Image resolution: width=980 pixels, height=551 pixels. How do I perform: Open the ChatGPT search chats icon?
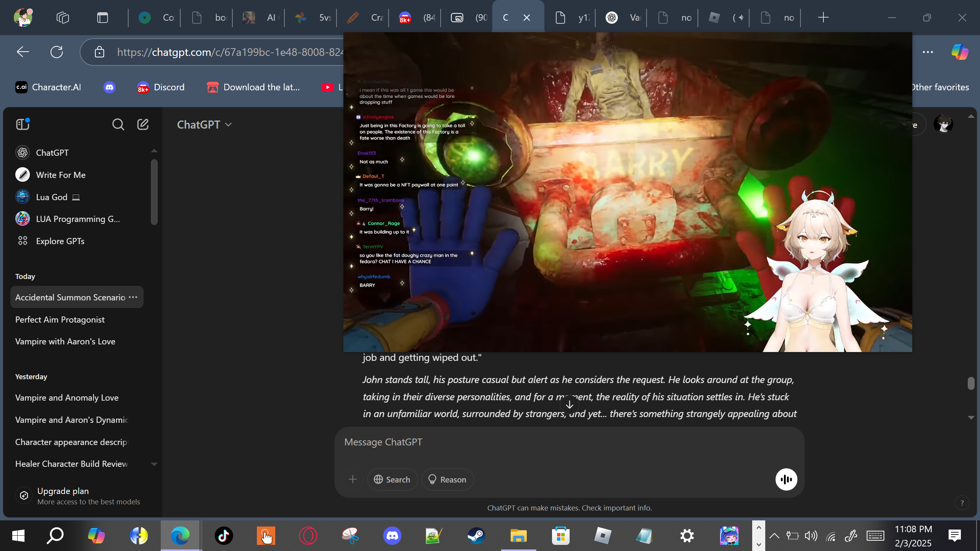(118, 124)
